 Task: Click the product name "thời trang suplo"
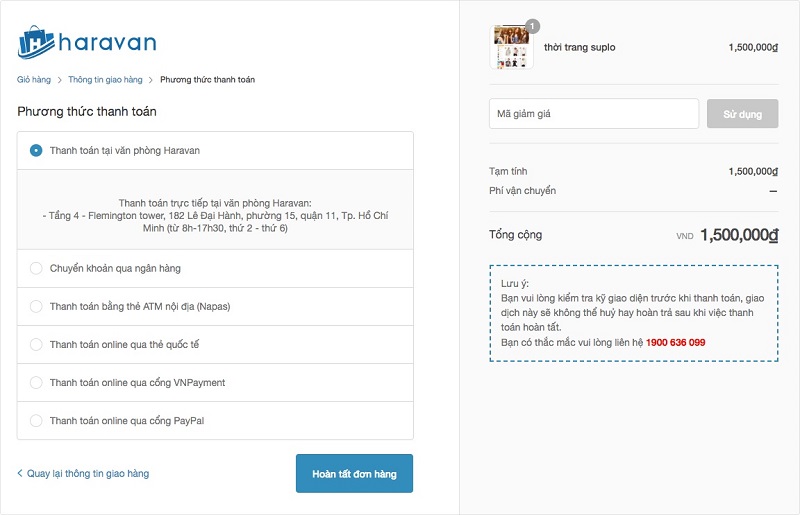click(579, 47)
